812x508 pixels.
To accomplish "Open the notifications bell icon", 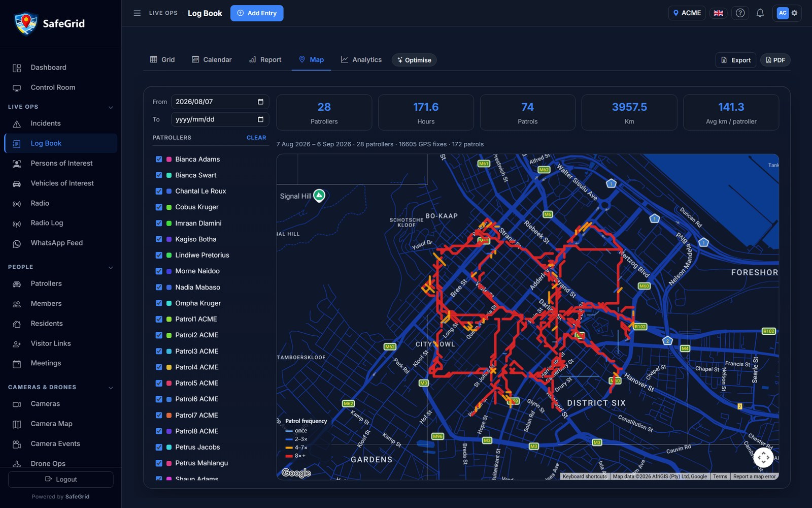I will [760, 13].
